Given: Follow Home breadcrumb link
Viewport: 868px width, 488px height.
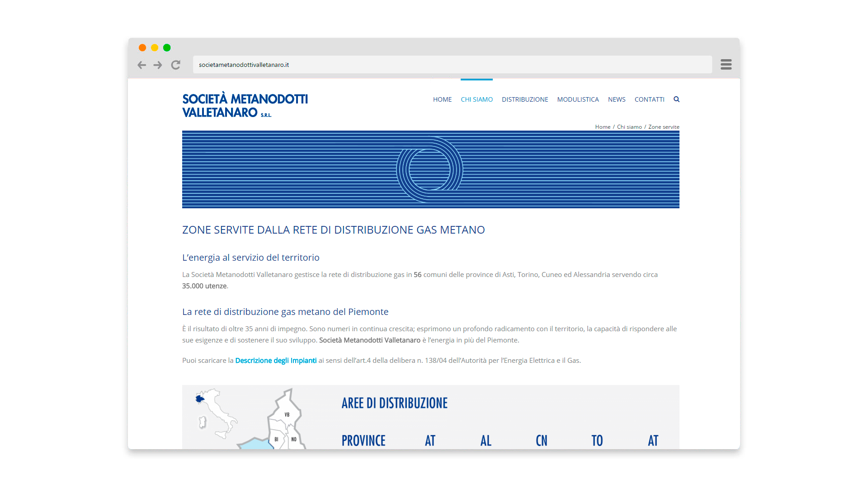Looking at the screenshot, I should click(603, 127).
